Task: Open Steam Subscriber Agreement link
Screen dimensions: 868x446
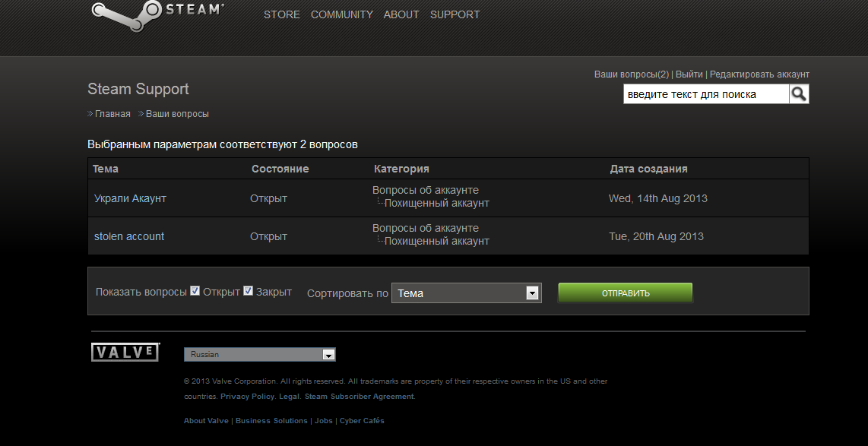Action: coord(359,396)
